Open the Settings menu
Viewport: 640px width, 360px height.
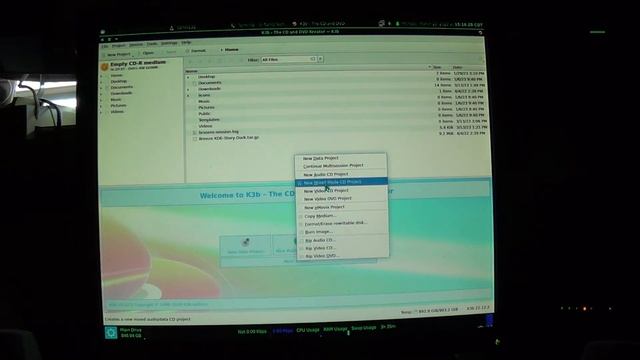(169, 43)
